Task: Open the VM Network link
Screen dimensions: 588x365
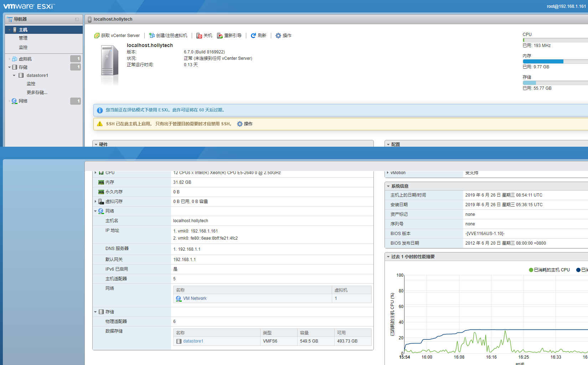Action: pos(195,298)
